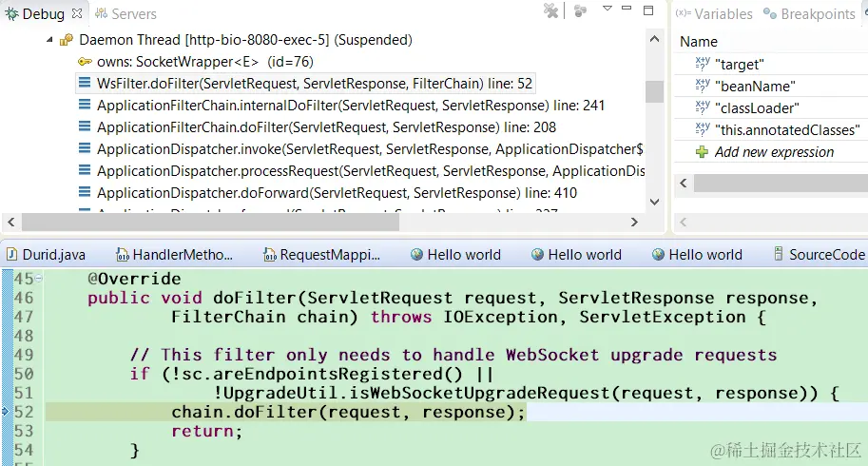Click the expressions horizontal scrollbar track
Screen dimensions: 868x466
781,184
